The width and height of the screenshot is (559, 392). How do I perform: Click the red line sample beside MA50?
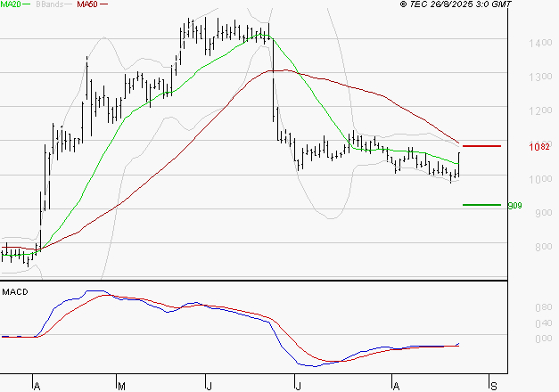pos(104,5)
